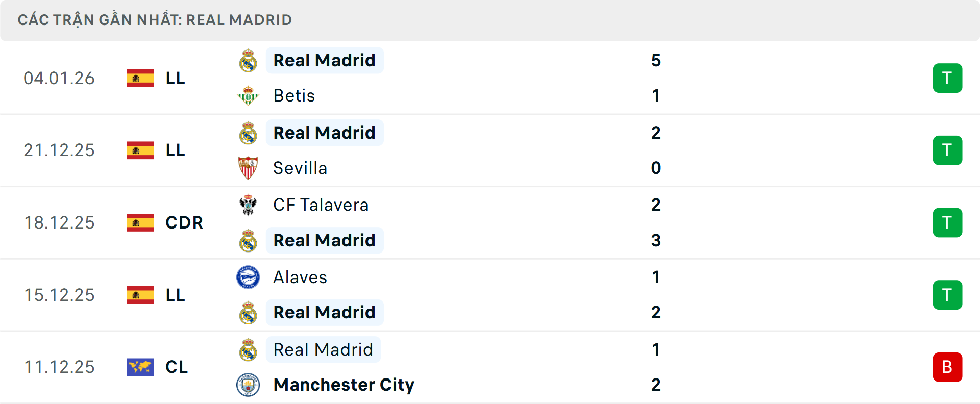This screenshot has height=404, width=980.
Task: Toggle the green T badge for Real Madrid vs Betis
Action: click(x=947, y=78)
